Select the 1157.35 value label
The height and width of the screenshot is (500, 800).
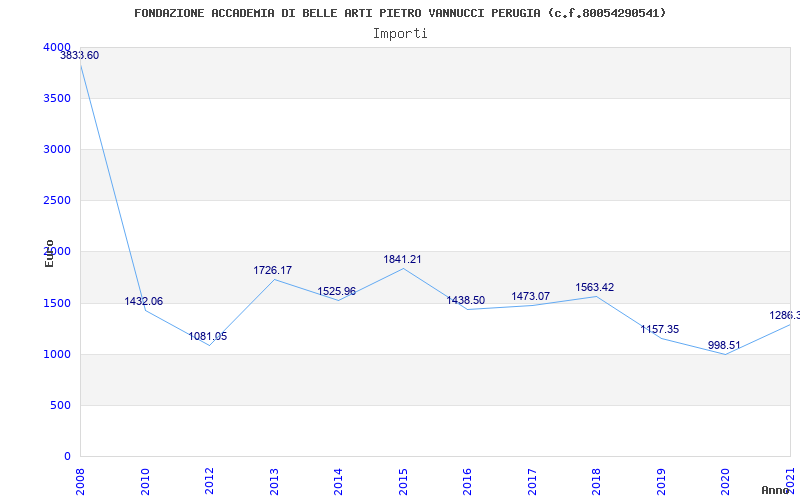[x=660, y=330]
